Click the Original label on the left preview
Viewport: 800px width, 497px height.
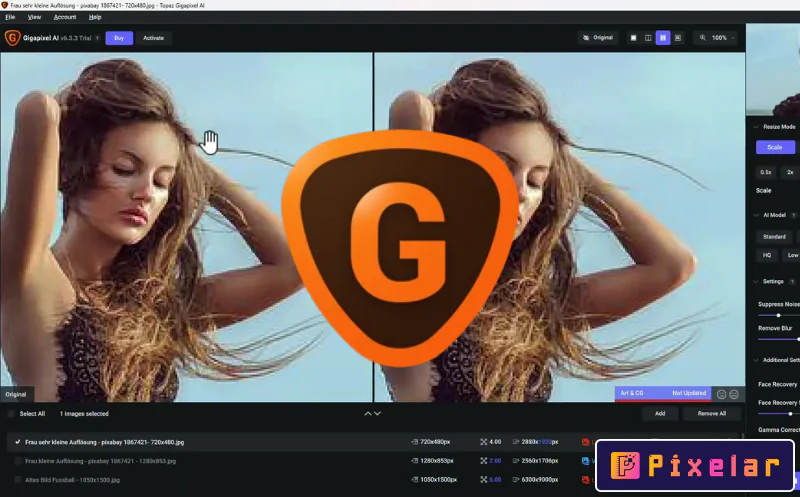[16, 394]
